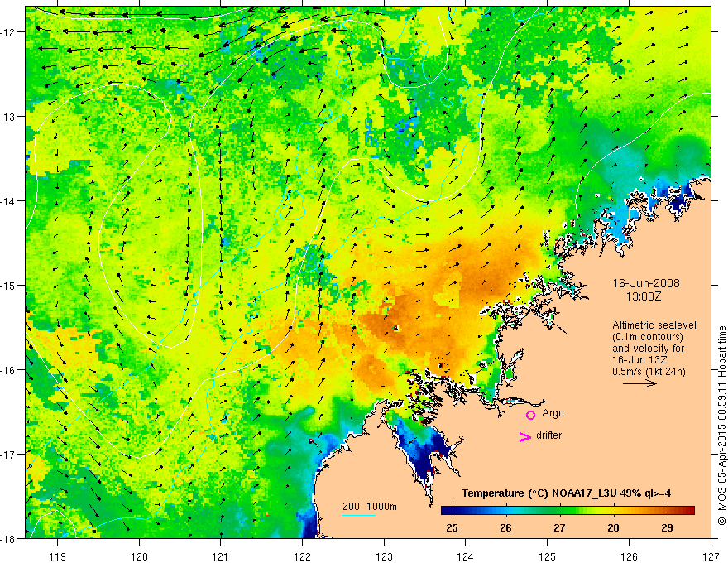
Task: Click longitude axis label 120
Action: coord(139,556)
